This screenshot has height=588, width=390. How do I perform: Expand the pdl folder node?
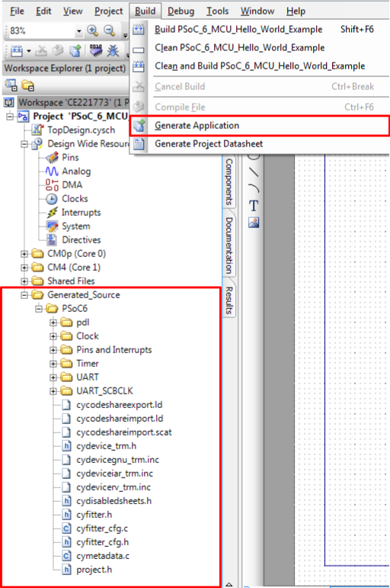[x=53, y=323]
